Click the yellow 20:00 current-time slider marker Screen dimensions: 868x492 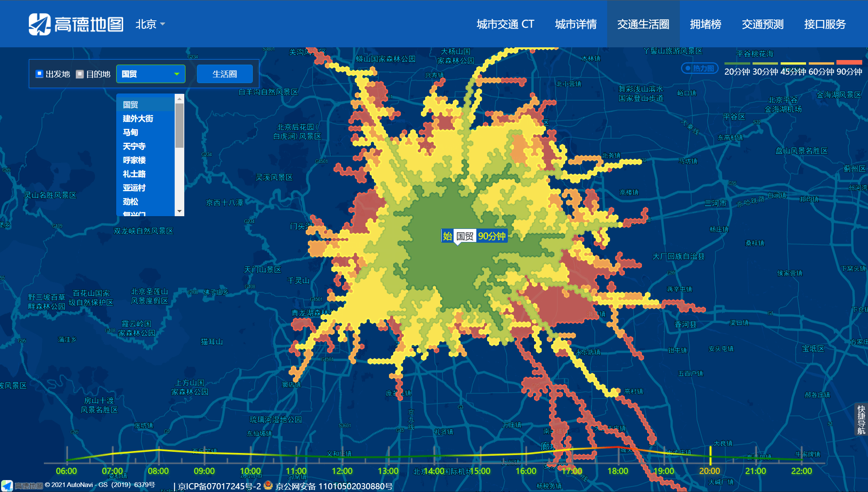click(710, 455)
